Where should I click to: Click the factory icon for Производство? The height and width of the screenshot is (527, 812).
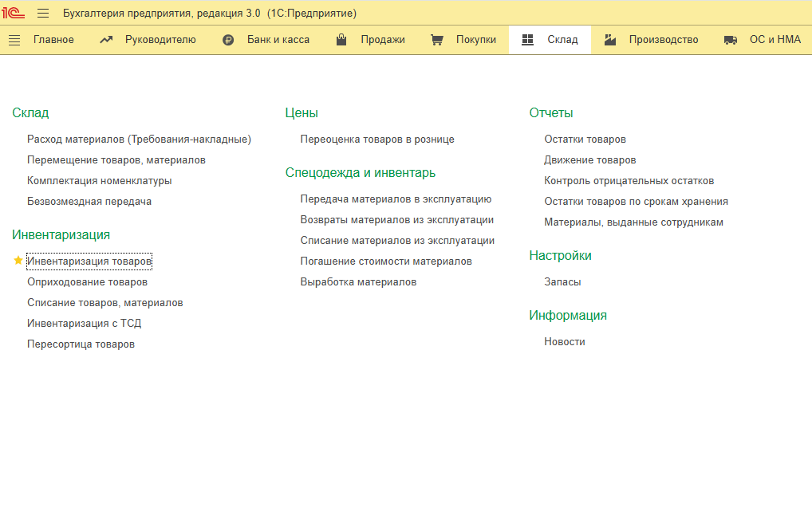(x=610, y=40)
